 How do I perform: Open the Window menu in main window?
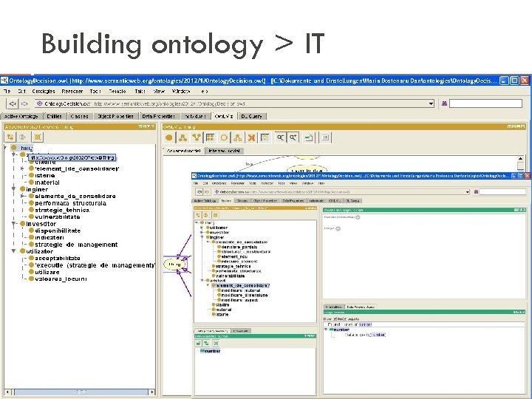pos(181,92)
